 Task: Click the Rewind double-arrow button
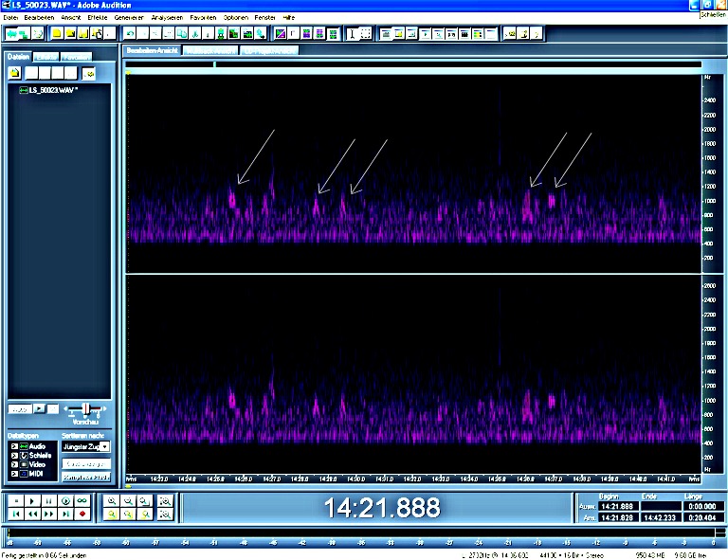tap(32, 515)
